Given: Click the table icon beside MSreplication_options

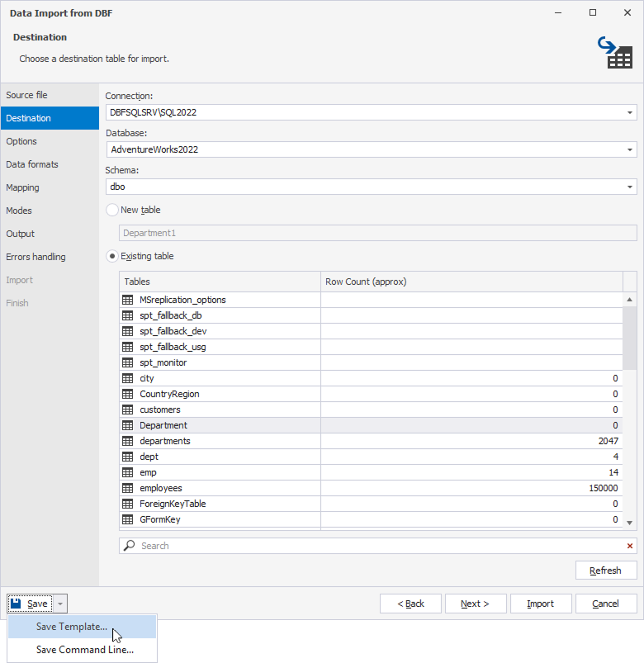Looking at the screenshot, I should tap(127, 300).
